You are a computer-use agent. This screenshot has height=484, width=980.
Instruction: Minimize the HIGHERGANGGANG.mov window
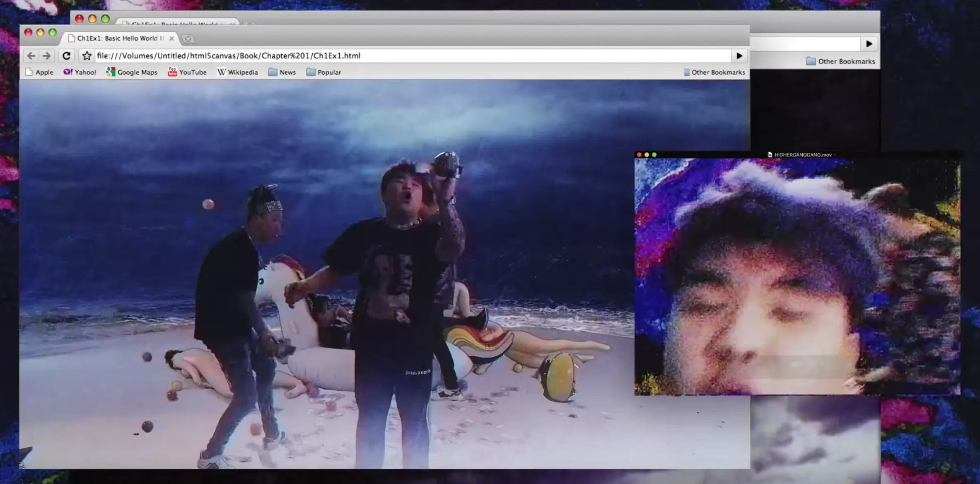coord(647,155)
